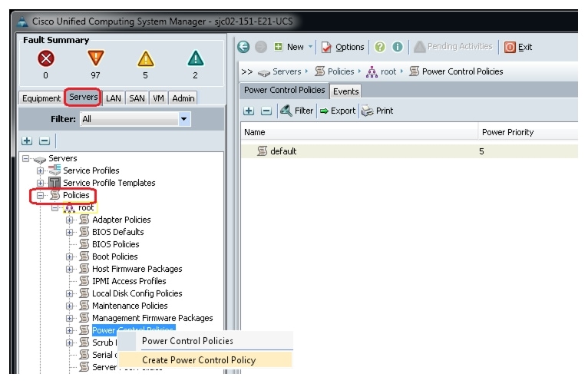The image size is (588, 384).
Task: Click the major faults orange triangle icon
Action: 96,58
